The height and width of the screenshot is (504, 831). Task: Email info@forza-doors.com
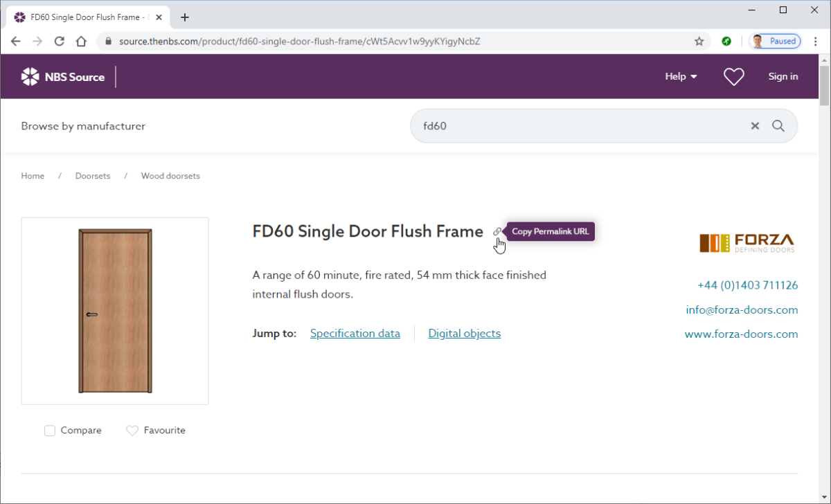(x=742, y=310)
